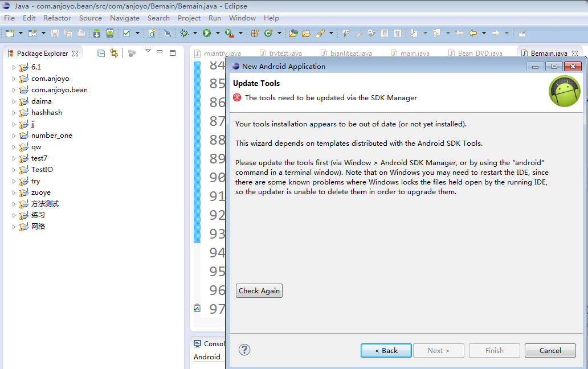Select the 方法测试 project
Viewport: 588px width, 369px height.
pos(45,204)
